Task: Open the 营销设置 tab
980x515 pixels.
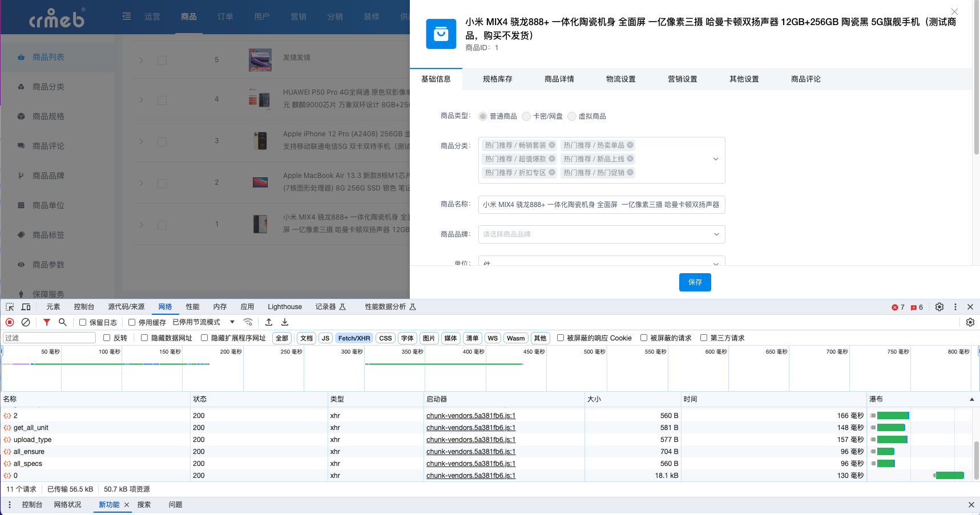Action: tap(683, 79)
